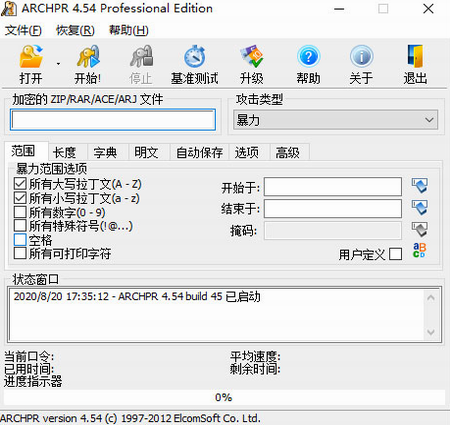Start the attack with the 开始! icon
The height and width of the screenshot is (425, 450).
(88, 57)
